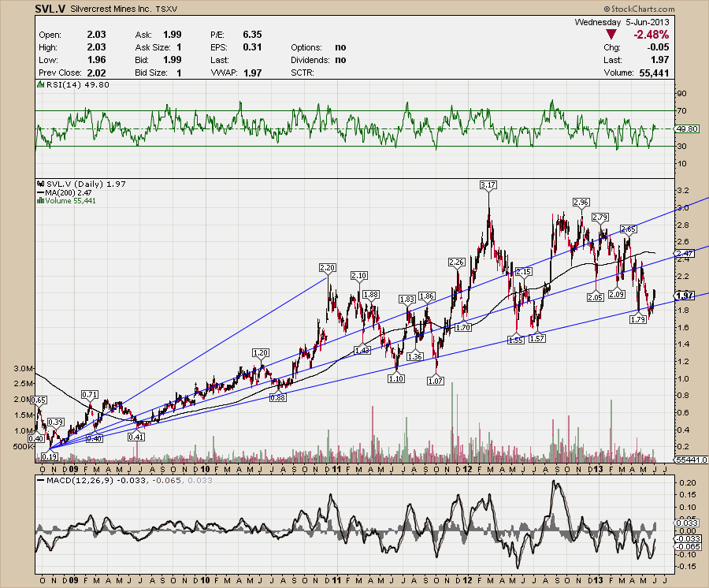Click the 2.47 moving average axis tag
The image size is (709, 588).
pos(684,253)
